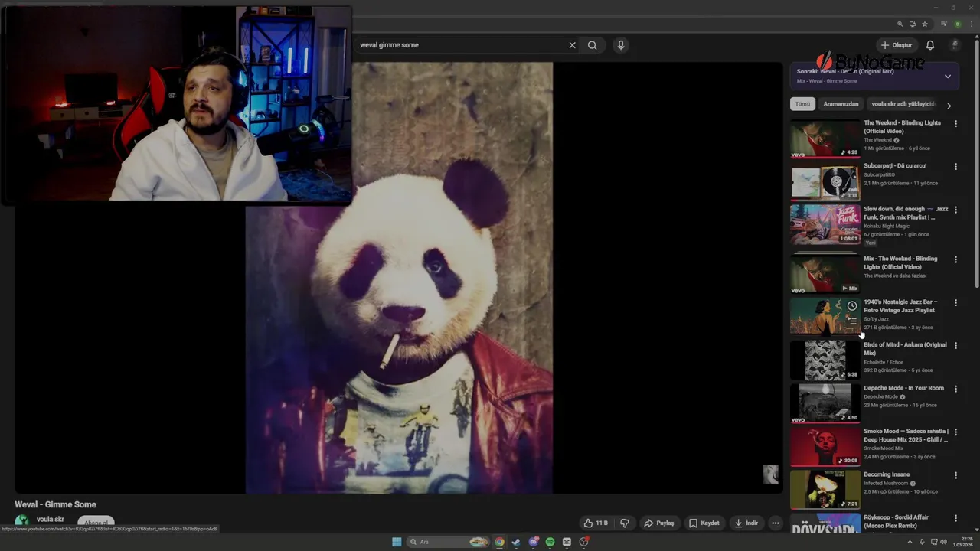980x551 pixels.
Task: Show hidden system tray icons chevron
Action: click(911, 542)
